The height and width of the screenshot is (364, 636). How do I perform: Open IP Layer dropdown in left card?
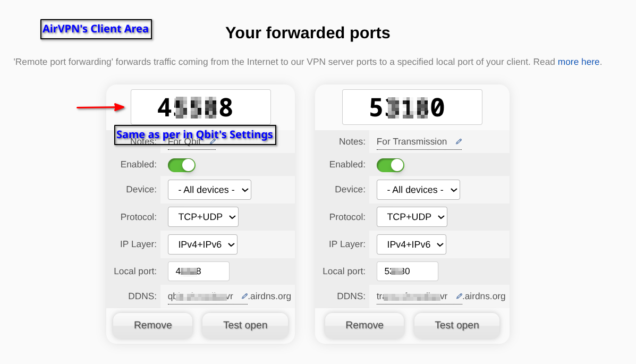pyautogui.click(x=202, y=244)
